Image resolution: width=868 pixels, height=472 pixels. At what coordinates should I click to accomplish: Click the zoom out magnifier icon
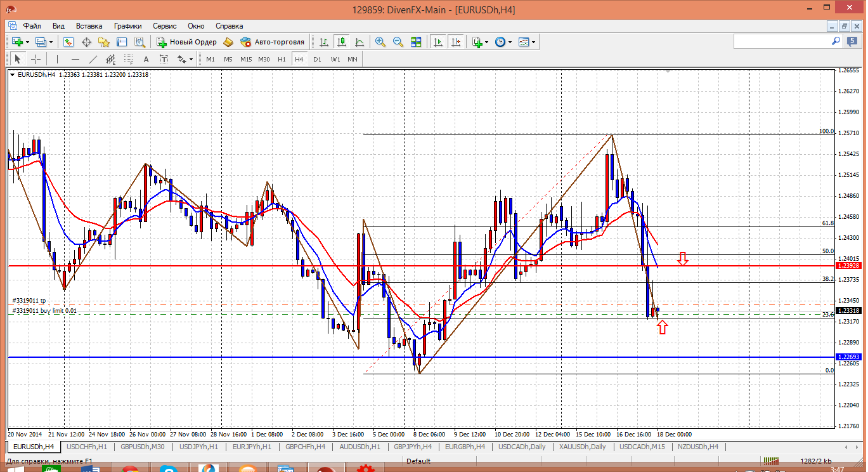click(x=398, y=42)
